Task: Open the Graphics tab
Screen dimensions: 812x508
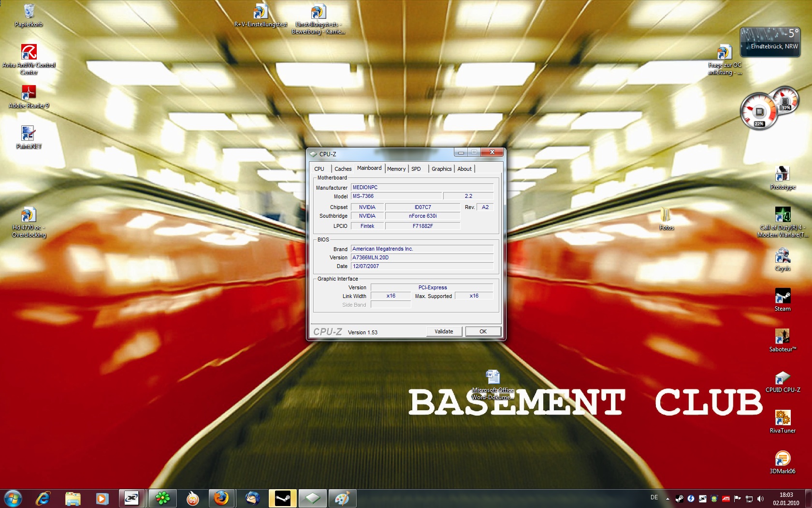Action: click(x=442, y=169)
